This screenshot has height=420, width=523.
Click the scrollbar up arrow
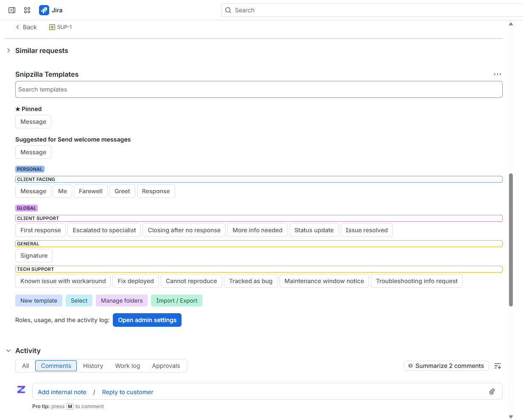tap(511, 24)
